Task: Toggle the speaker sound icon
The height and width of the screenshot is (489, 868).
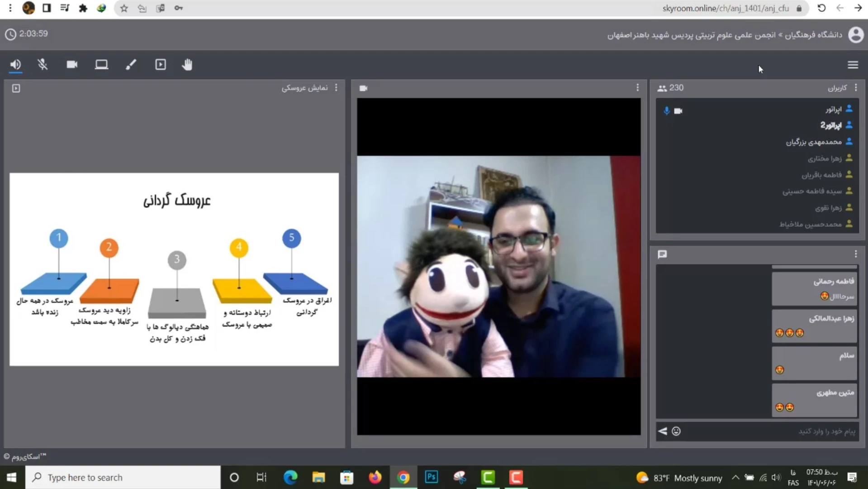Action: [x=15, y=65]
